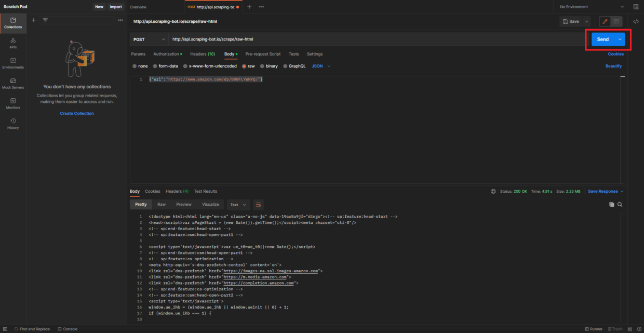Open the Preview response tab

pyautogui.click(x=183, y=205)
